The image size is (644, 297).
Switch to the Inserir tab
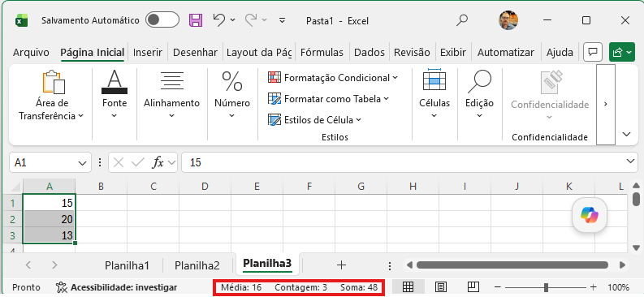point(148,53)
